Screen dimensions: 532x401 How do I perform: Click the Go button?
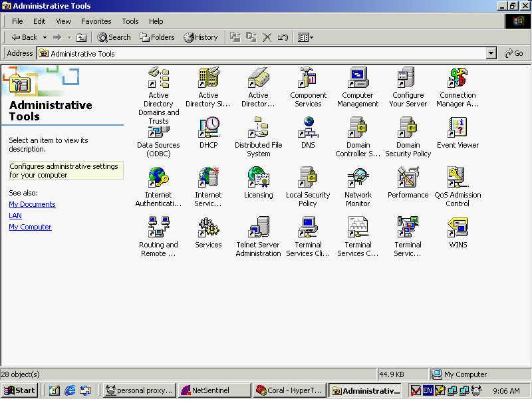tap(514, 54)
